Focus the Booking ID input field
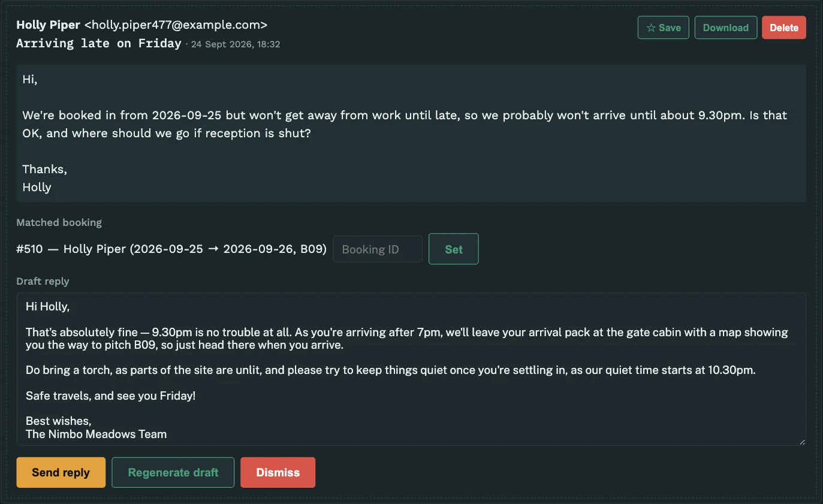 click(378, 249)
